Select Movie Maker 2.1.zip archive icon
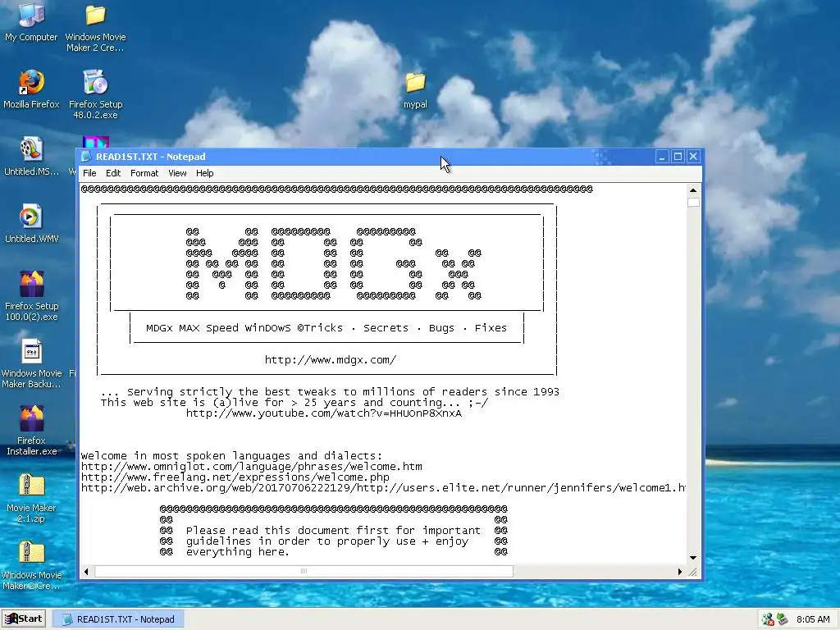The image size is (840, 630). click(x=31, y=498)
